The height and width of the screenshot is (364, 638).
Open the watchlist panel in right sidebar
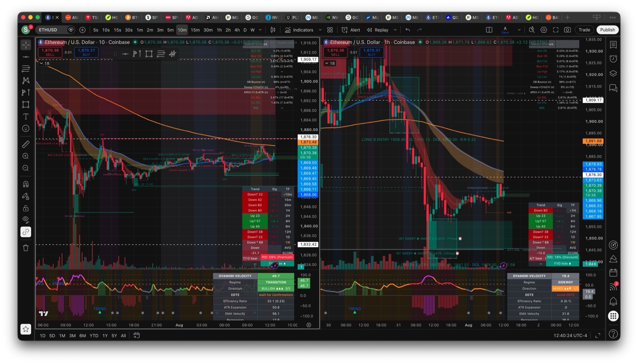coord(613,45)
